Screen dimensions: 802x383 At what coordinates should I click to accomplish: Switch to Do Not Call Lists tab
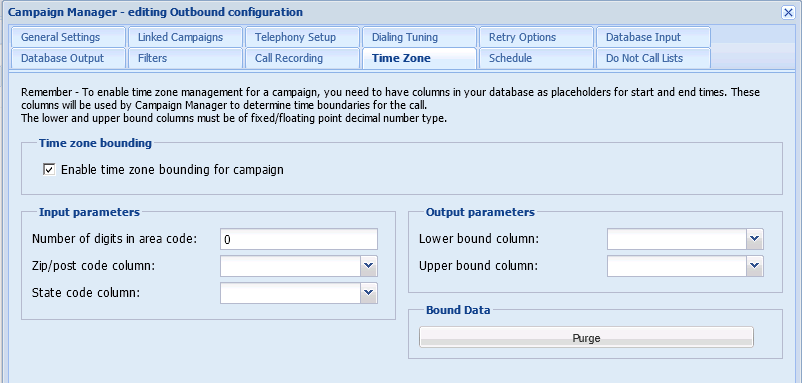coord(653,58)
